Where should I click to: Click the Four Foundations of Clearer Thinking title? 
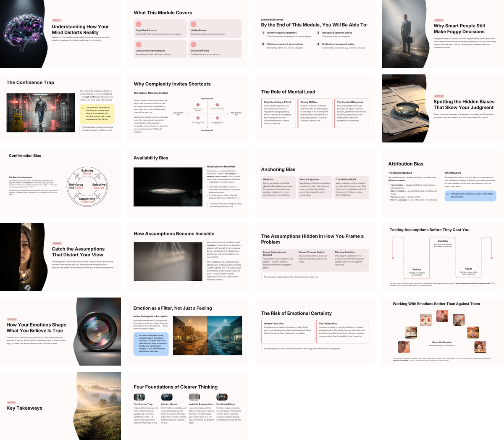[176, 387]
